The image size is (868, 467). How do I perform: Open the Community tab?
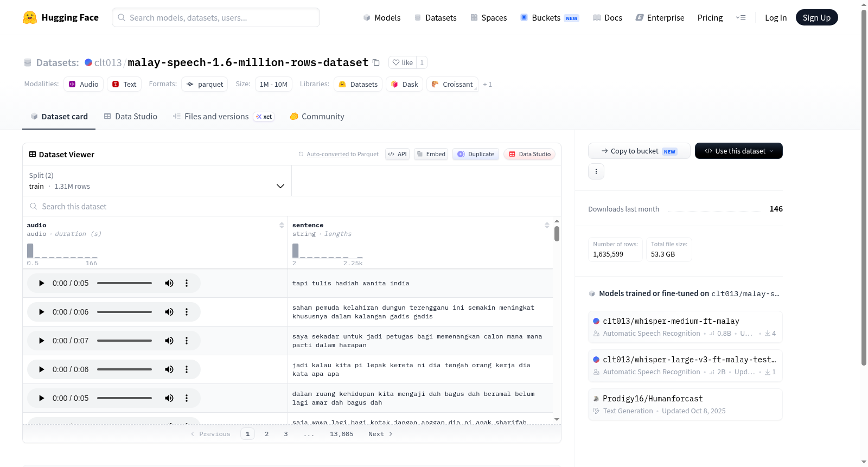[317, 117]
